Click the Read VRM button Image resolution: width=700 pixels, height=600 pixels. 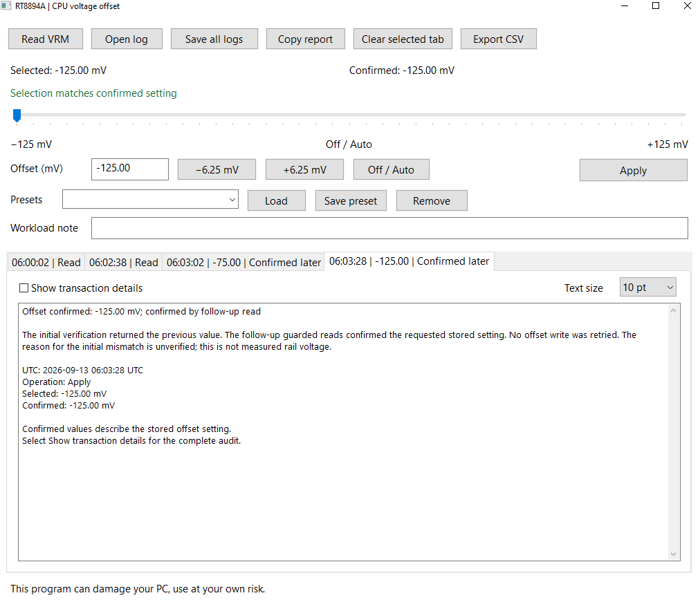(46, 39)
